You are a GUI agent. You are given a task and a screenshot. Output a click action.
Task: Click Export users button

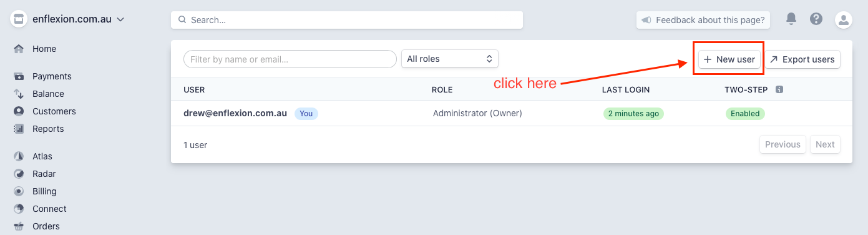(x=802, y=59)
